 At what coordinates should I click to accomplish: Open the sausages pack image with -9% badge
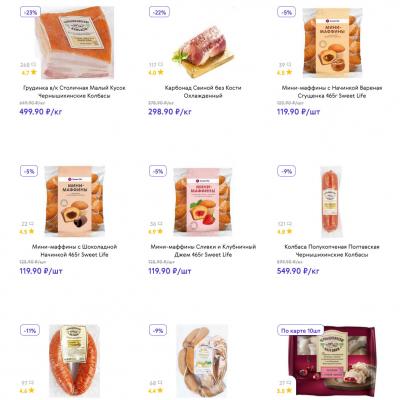pyautogui.click(x=203, y=361)
